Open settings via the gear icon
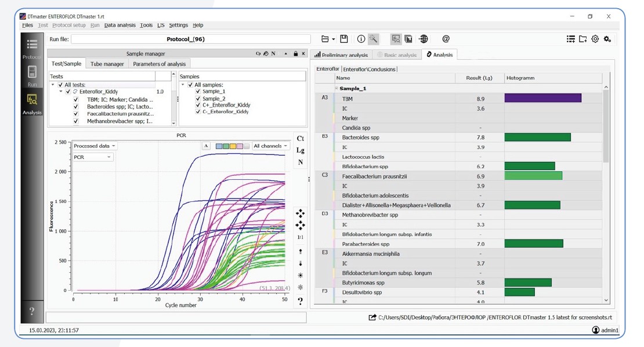Image resolution: width=644 pixels, height=347 pixels. [595, 39]
